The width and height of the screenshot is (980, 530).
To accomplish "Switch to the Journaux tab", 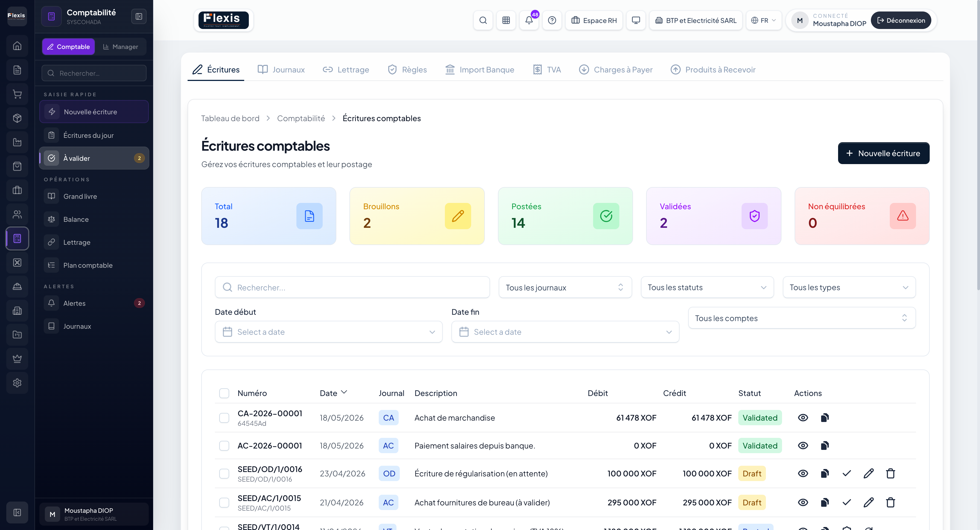I will (281, 70).
